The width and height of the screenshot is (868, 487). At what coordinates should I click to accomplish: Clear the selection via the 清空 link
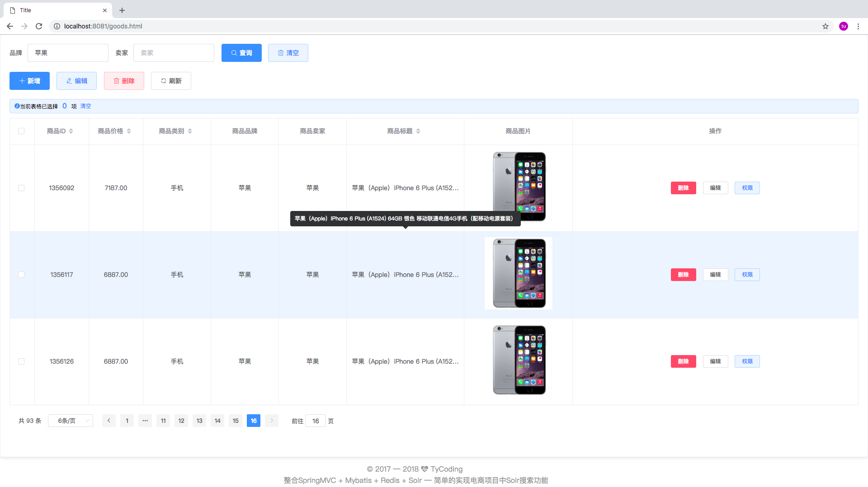click(x=85, y=106)
